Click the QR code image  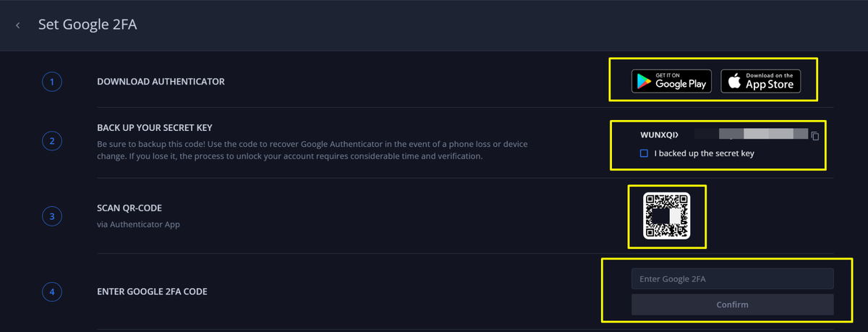coord(667,216)
